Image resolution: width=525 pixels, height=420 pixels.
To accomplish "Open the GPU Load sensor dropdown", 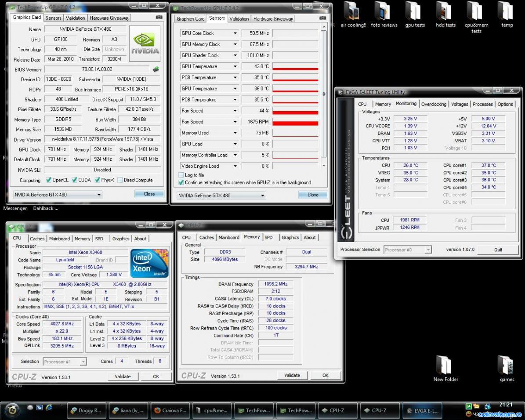I will click(235, 144).
